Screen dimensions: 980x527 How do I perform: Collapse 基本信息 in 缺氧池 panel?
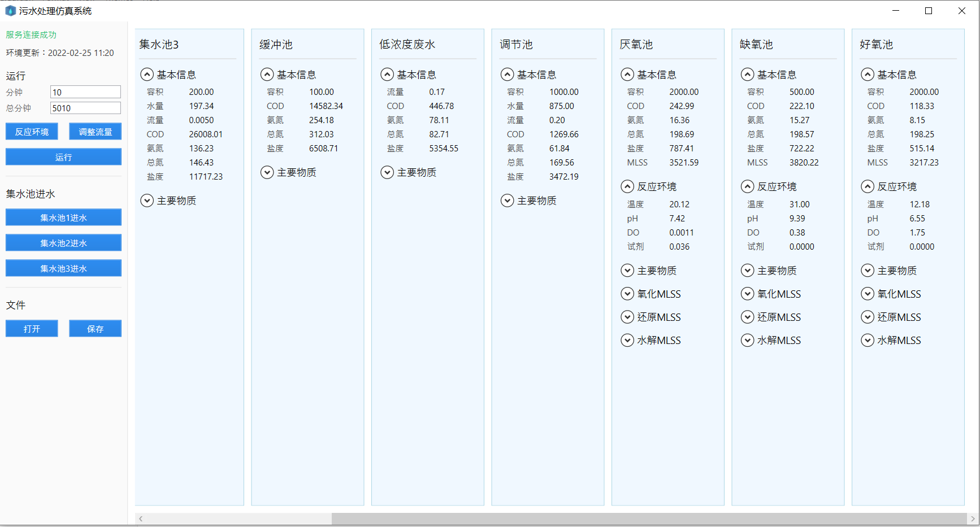tap(748, 75)
